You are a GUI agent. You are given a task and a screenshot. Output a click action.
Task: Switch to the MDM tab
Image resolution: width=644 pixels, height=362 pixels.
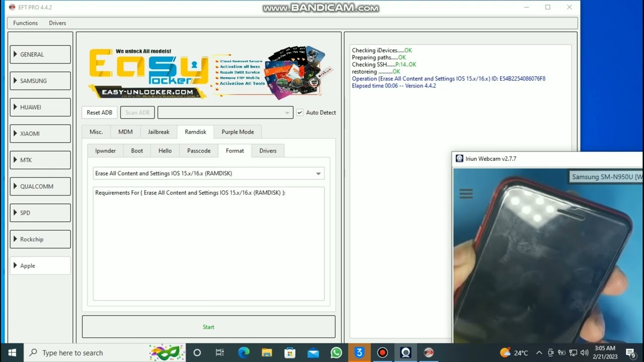pos(125,132)
